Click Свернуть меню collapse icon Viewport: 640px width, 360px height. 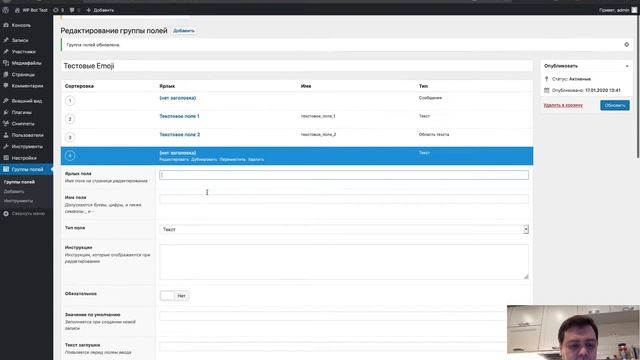(x=6, y=213)
